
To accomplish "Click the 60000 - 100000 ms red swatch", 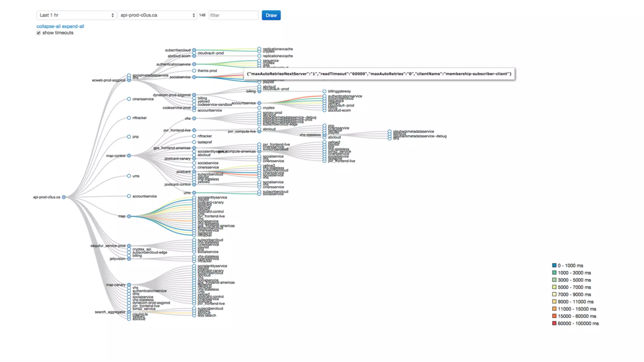I will coord(554,323).
